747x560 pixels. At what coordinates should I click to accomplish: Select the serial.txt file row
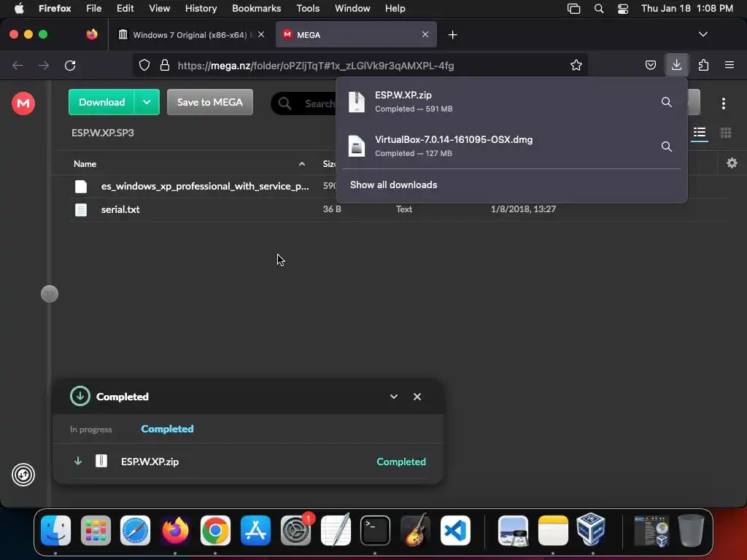[x=398, y=209]
